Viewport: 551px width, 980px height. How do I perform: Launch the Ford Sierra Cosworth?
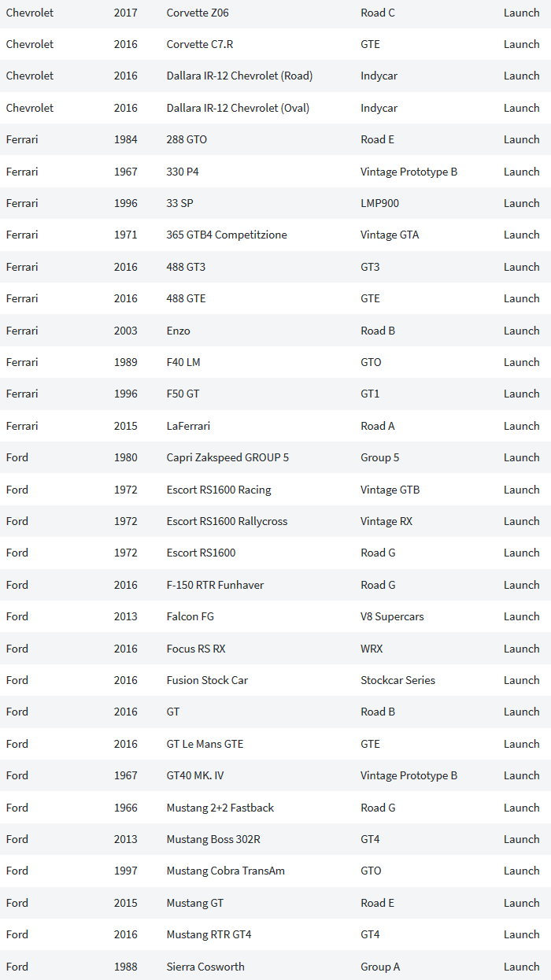[x=521, y=967]
